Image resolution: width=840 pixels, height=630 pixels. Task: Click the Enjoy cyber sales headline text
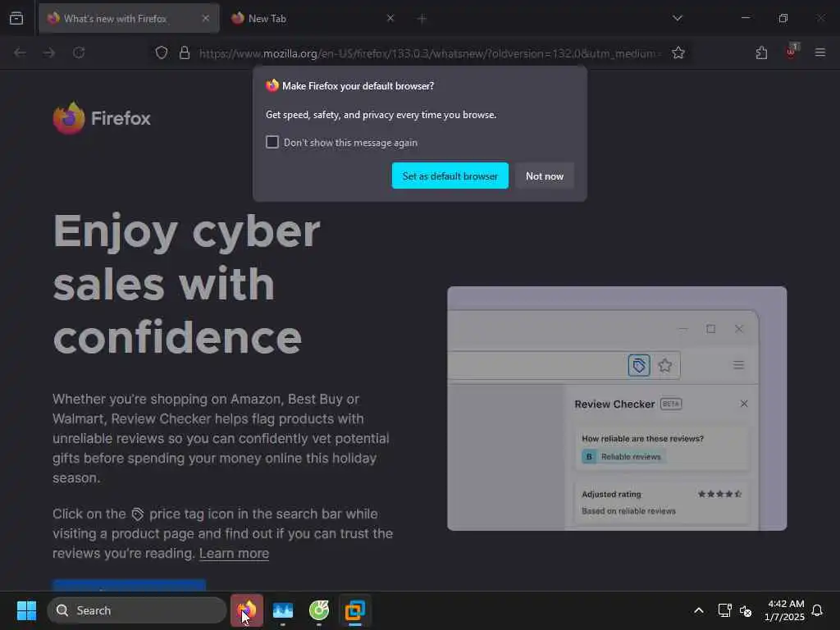pos(186,284)
